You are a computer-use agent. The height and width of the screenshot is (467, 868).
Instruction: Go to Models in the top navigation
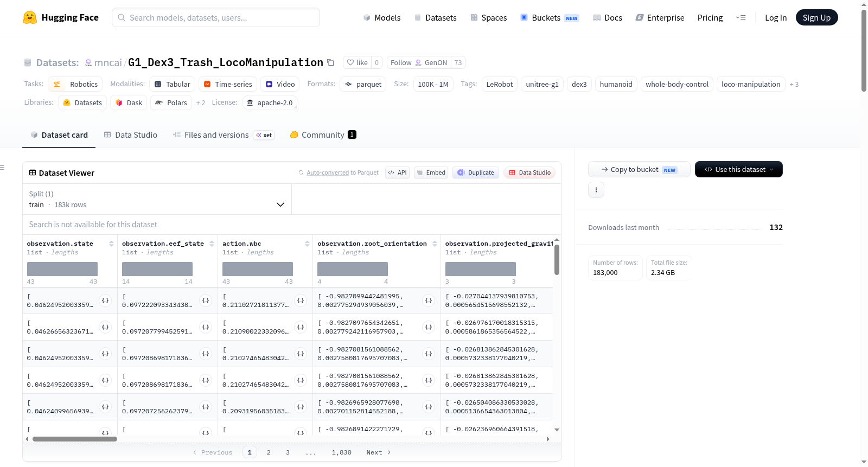tap(382, 18)
